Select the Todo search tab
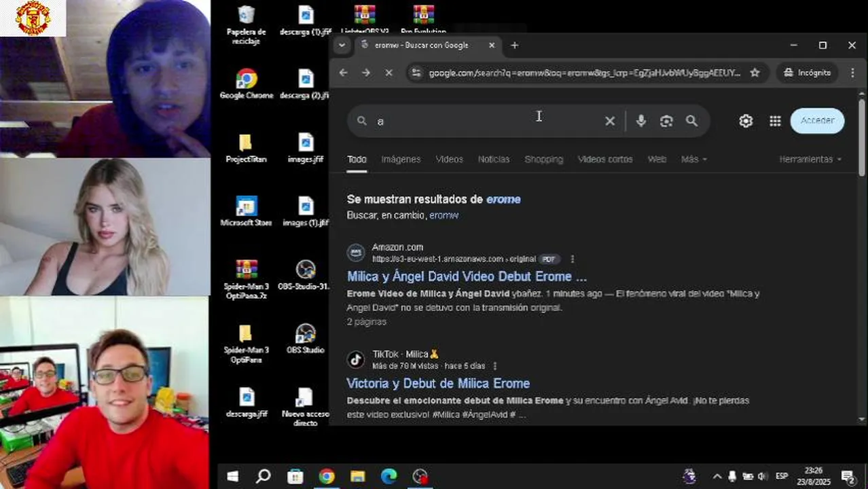Screen dimensions: 868x489 (x=357, y=159)
